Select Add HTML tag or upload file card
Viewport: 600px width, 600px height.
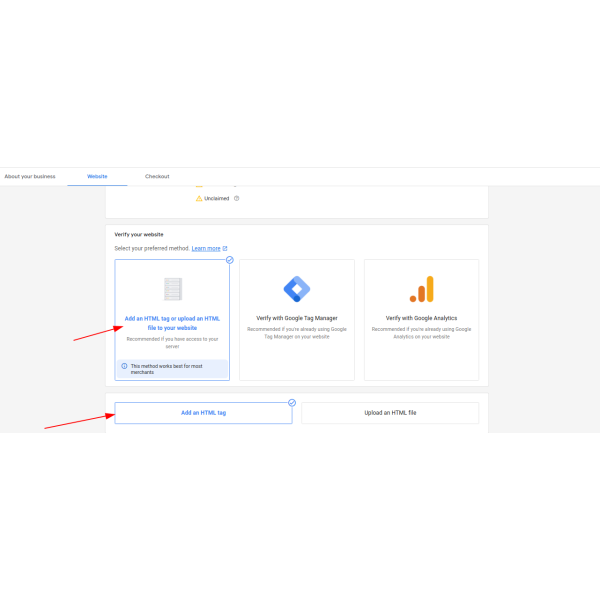click(x=172, y=322)
